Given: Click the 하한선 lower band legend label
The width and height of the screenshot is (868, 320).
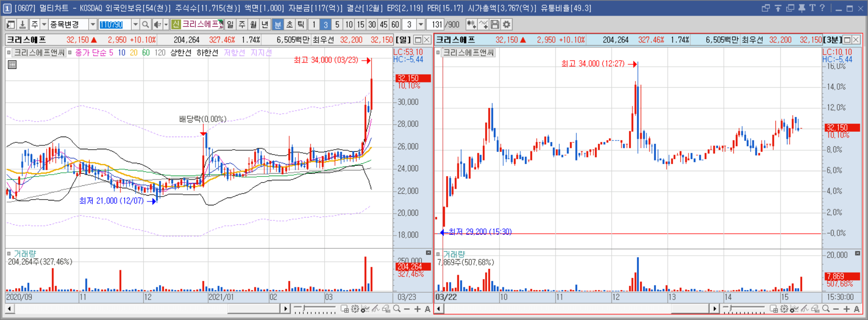Looking at the screenshot, I should [x=207, y=53].
